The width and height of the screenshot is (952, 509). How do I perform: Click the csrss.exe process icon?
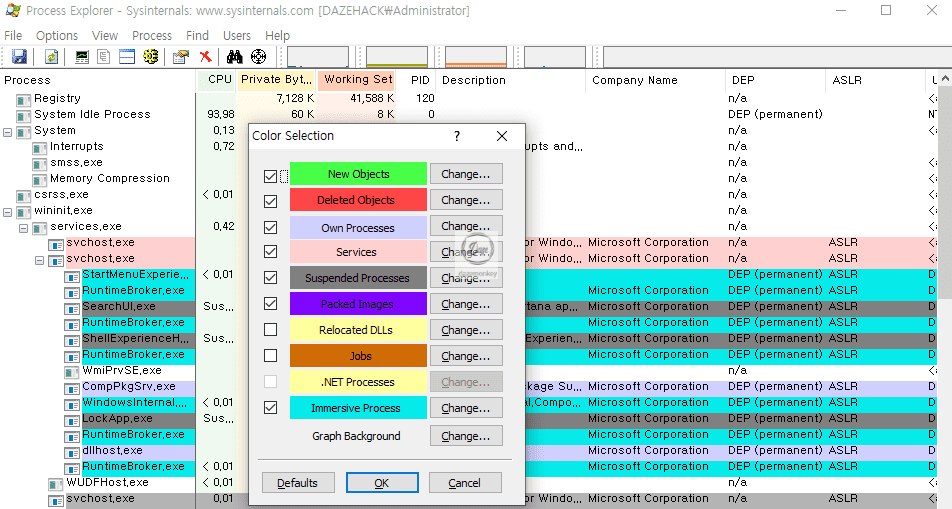point(24,196)
